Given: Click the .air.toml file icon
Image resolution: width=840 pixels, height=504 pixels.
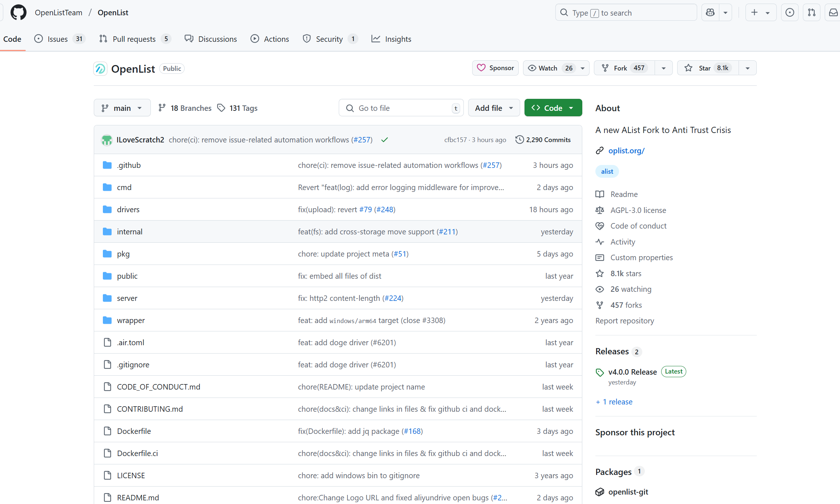Looking at the screenshot, I should pyautogui.click(x=107, y=342).
